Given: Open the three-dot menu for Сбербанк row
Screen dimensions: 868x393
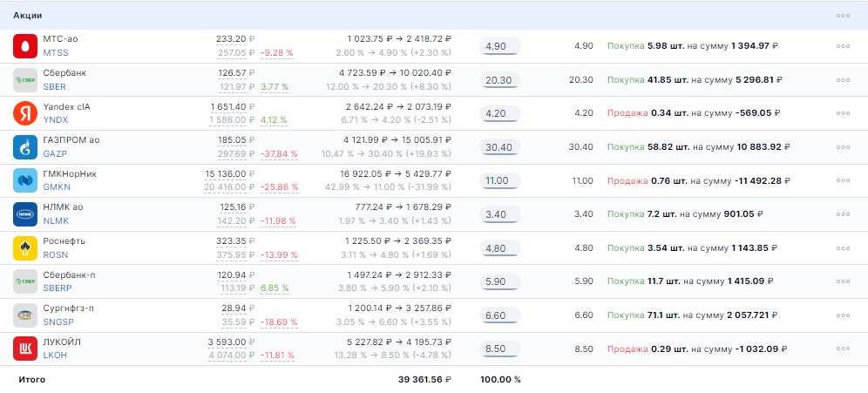Looking at the screenshot, I should coord(842,80).
